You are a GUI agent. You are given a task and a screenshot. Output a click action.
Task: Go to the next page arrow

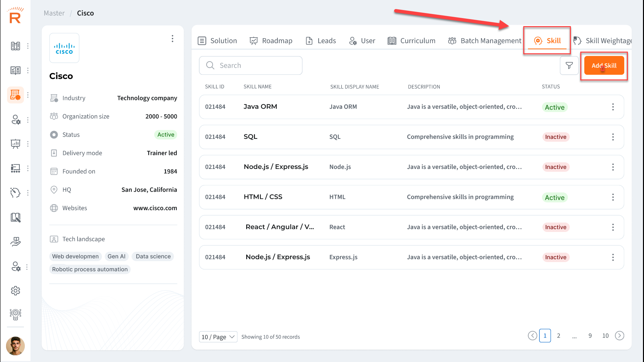pyautogui.click(x=620, y=336)
